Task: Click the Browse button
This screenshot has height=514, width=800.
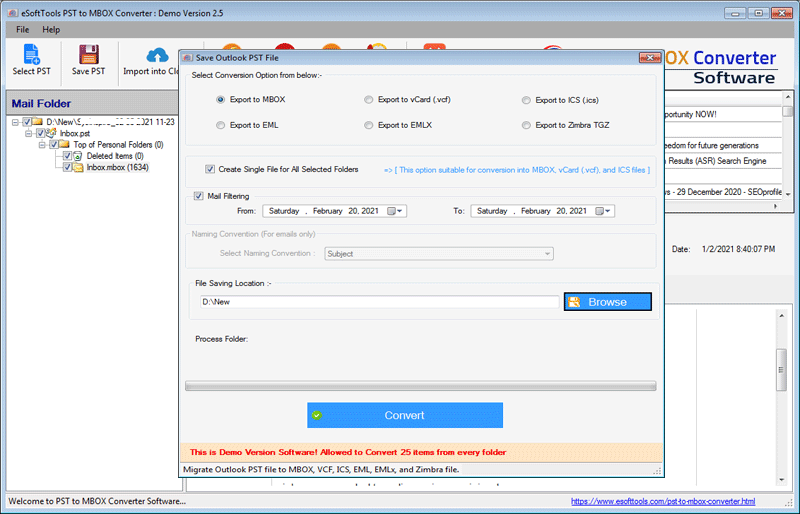Action: [608, 302]
